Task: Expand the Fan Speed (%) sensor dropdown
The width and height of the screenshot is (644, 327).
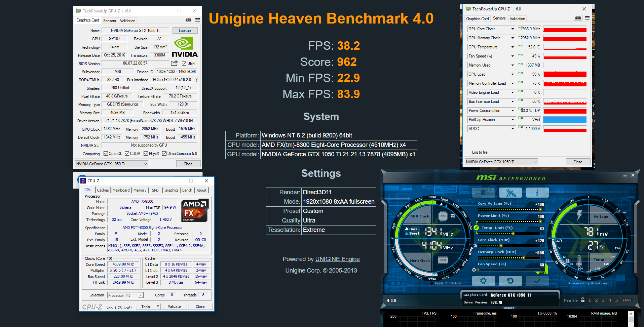Action: click(x=513, y=56)
